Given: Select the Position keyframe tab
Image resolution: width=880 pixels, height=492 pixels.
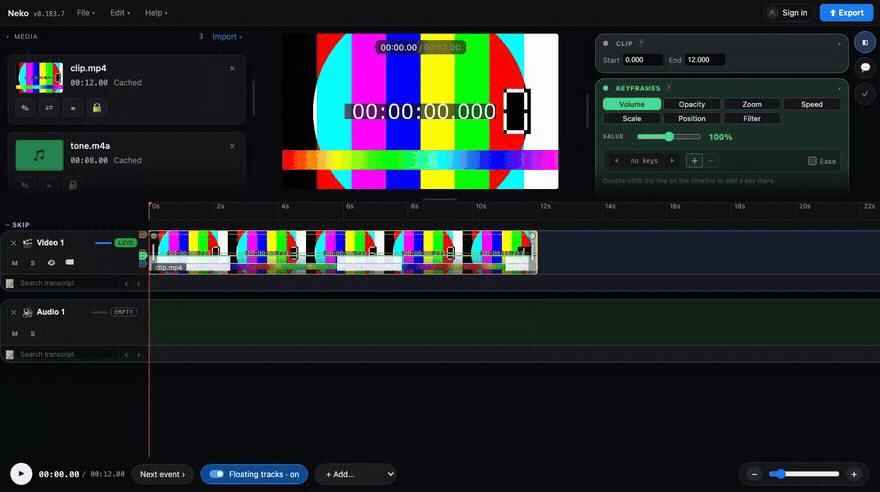Looking at the screenshot, I should (692, 118).
